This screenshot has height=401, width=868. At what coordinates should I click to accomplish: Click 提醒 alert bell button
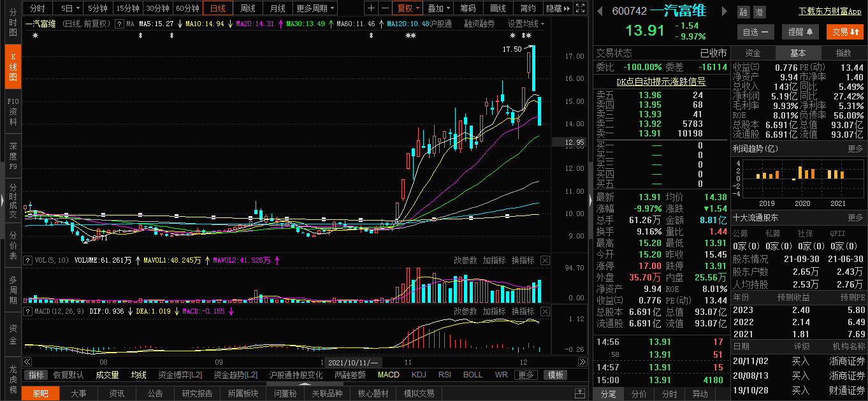pyautogui.click(x=800, y=31)
